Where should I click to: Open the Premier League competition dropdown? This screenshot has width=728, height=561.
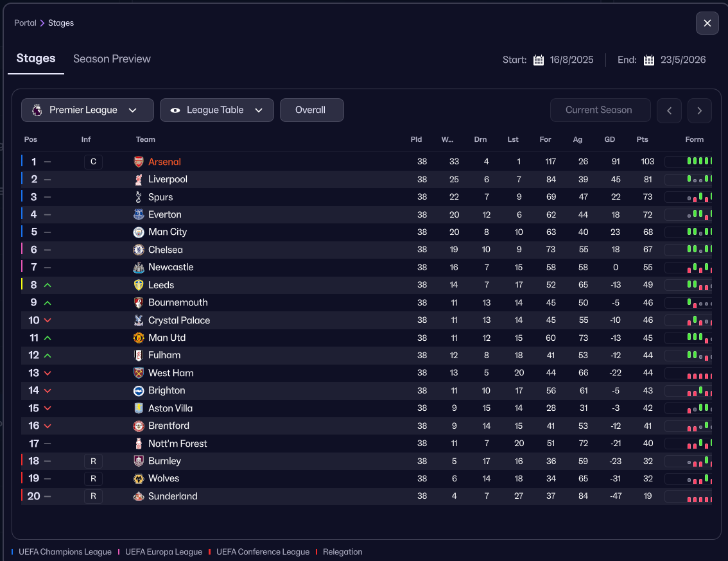point(87,110)
